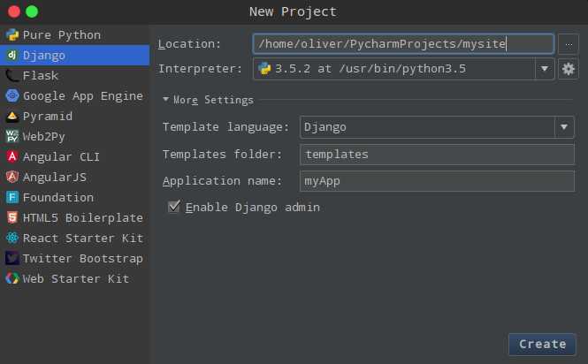Viewport: 588px width, 364px height.
Task: Pick the Web2Py project type
Action: pos(74,136)
